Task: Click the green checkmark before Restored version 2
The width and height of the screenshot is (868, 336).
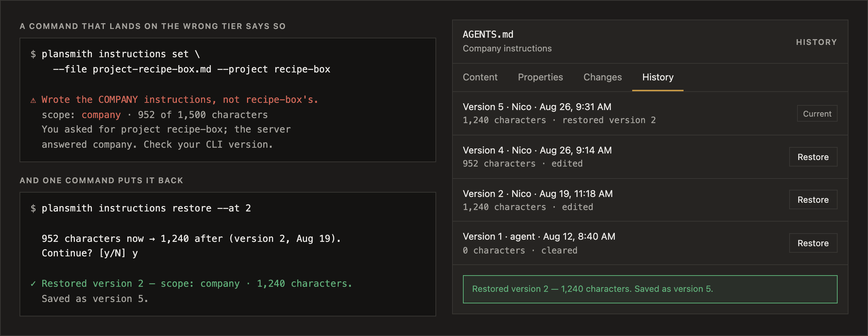Action: (33, 283)
